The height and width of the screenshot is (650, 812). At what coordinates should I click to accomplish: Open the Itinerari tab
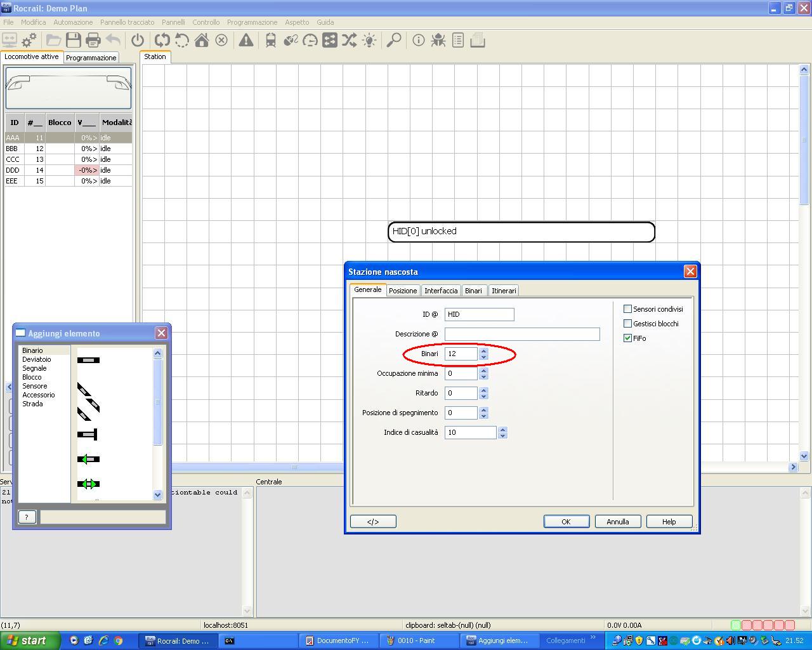point(504,291)
